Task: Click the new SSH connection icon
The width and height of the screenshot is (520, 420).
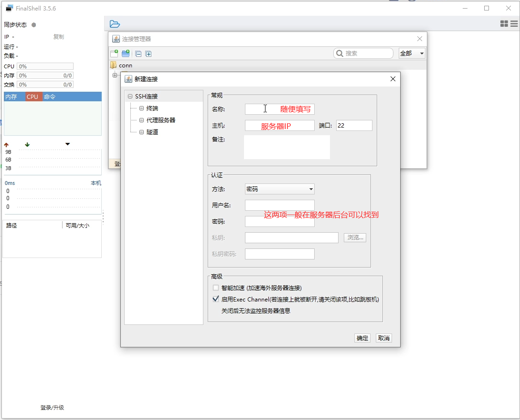Action: (114, 54)
